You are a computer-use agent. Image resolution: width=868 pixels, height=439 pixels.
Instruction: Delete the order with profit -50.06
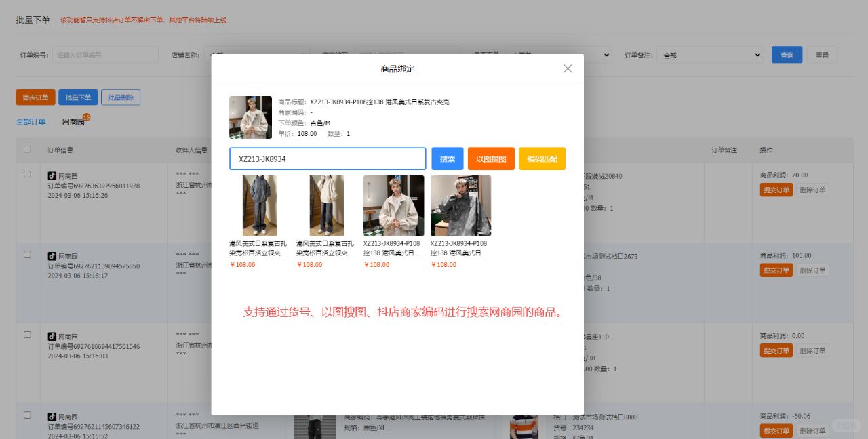(812, 431)
